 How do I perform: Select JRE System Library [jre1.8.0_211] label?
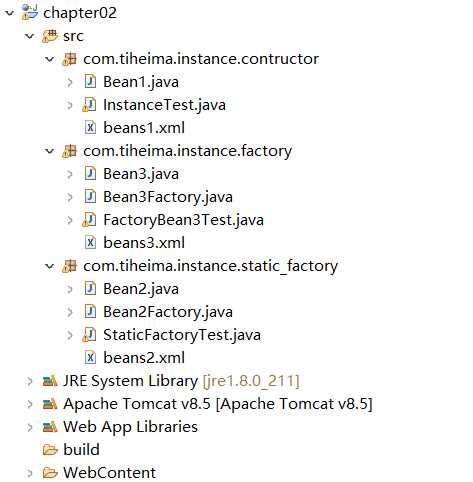coord(181,381)
